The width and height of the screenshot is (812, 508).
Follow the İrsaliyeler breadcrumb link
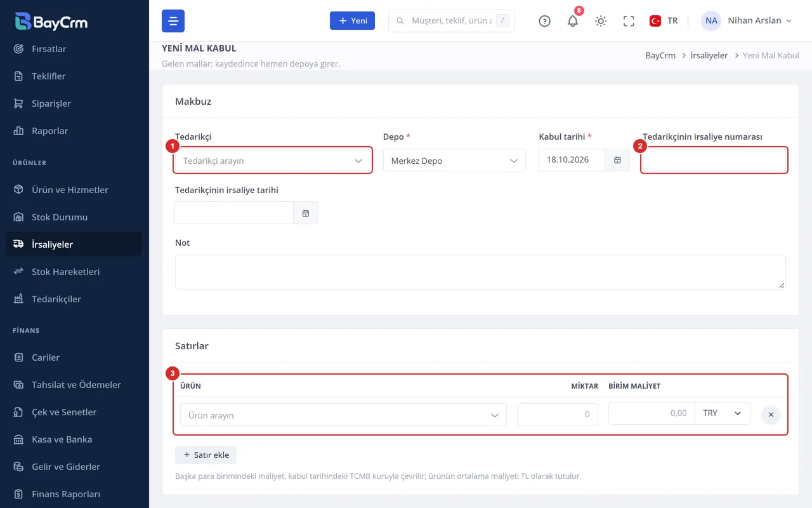[x=709, y=55]
